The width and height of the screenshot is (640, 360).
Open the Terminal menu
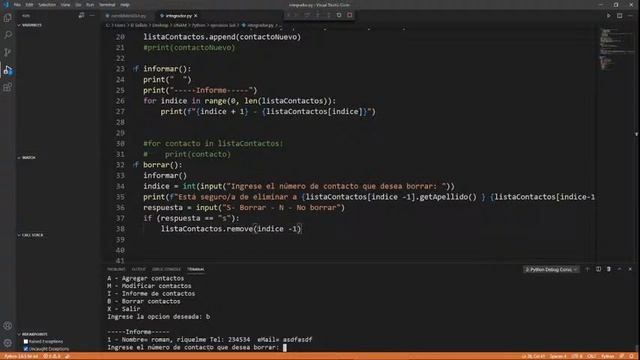(107, 5)
